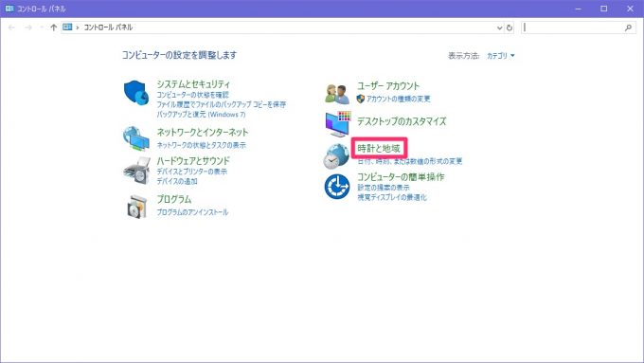Go up one level with Up arrow
Image resolution: width=644 pixels, height=363 pixels.
pos(53,27)
